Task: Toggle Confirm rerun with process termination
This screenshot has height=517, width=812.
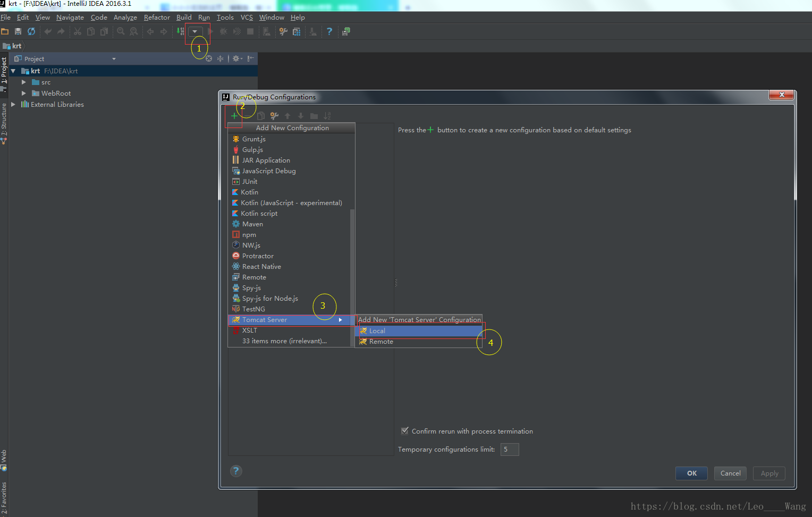Action: [x=405, y=431]
